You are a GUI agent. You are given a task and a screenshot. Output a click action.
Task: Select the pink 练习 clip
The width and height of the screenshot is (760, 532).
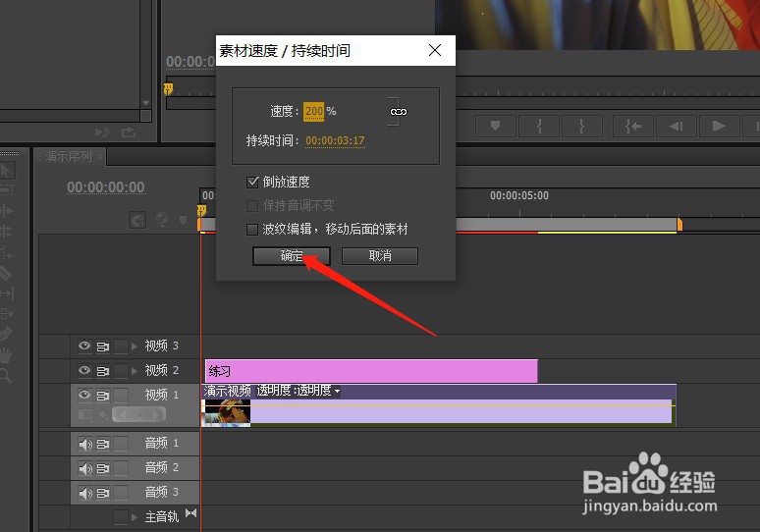(371, 371)
